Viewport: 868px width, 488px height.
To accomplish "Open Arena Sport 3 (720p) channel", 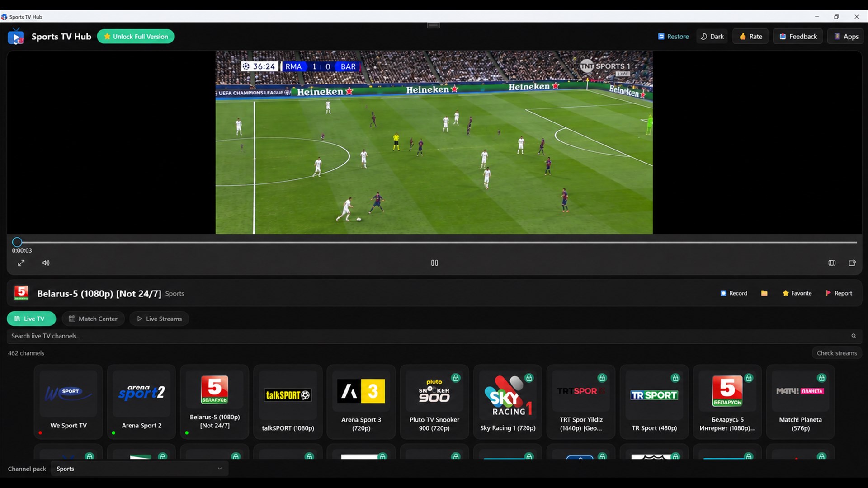I will pyautogui.click(x=361, y=402).
